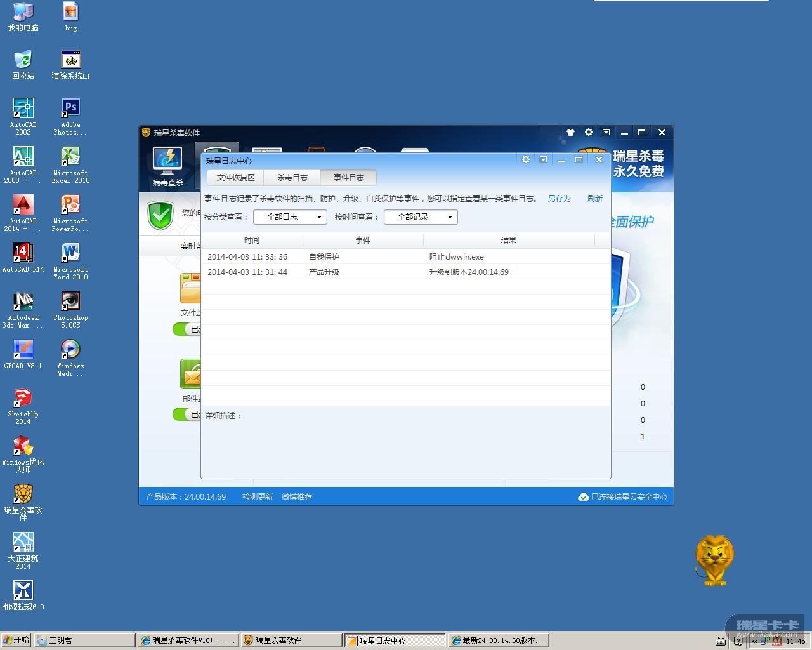Viewport: 812px width, 650px height.
Task: Expand the 按时间查看 全部记录 dropdown
Action: [x=421, y=217]
